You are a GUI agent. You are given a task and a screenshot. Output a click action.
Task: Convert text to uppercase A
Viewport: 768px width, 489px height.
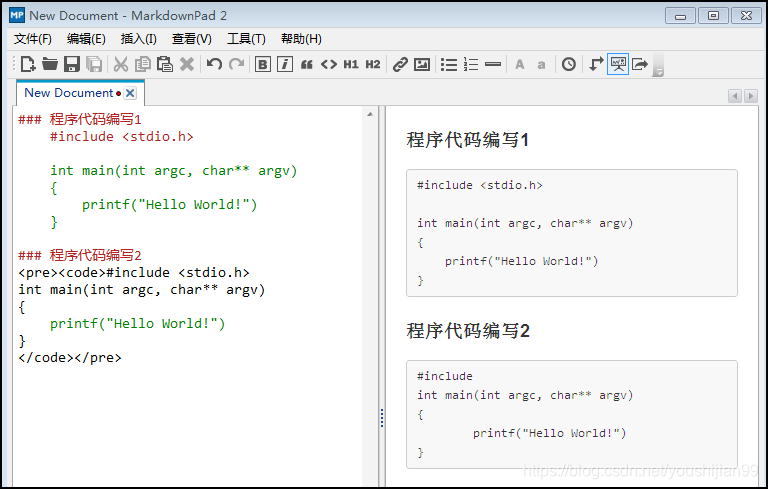(x=520, y=64)
